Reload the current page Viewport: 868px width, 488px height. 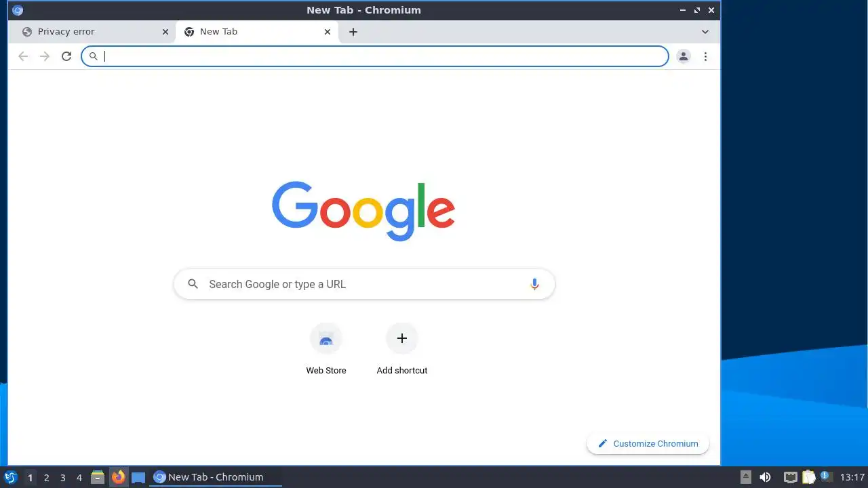(x=66, y=56)
